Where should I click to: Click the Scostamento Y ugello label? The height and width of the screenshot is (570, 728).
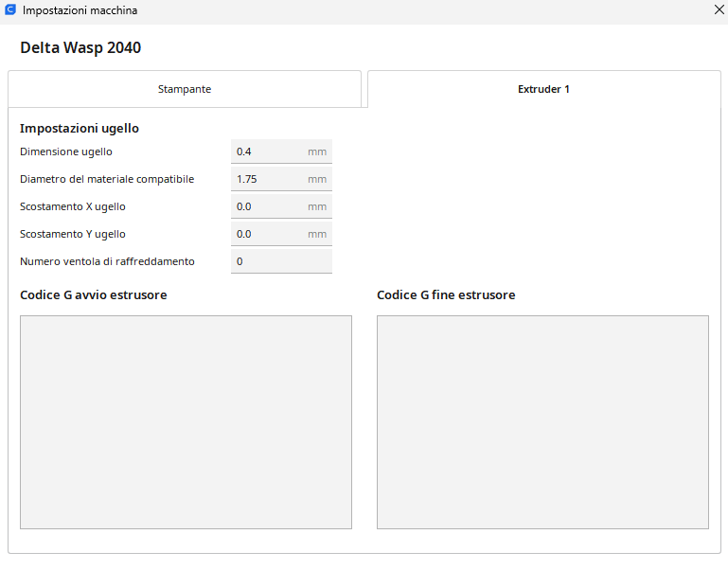click(x=73, y=234)
